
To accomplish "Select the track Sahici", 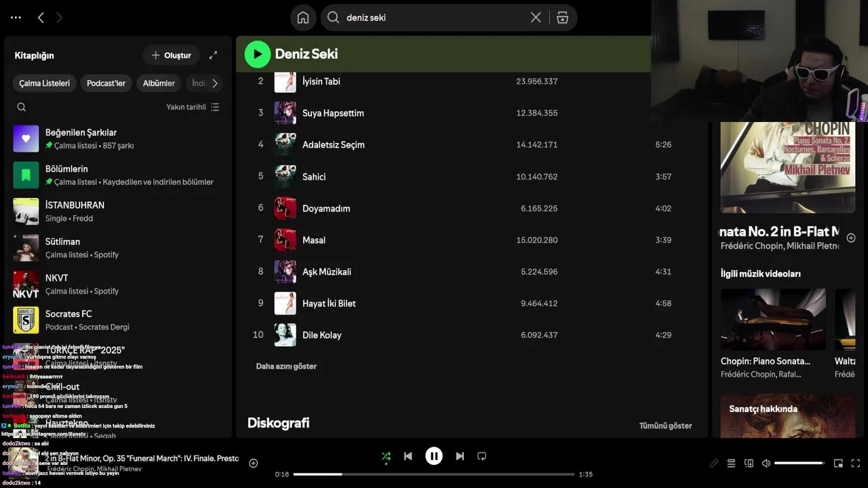I will 314,177.
